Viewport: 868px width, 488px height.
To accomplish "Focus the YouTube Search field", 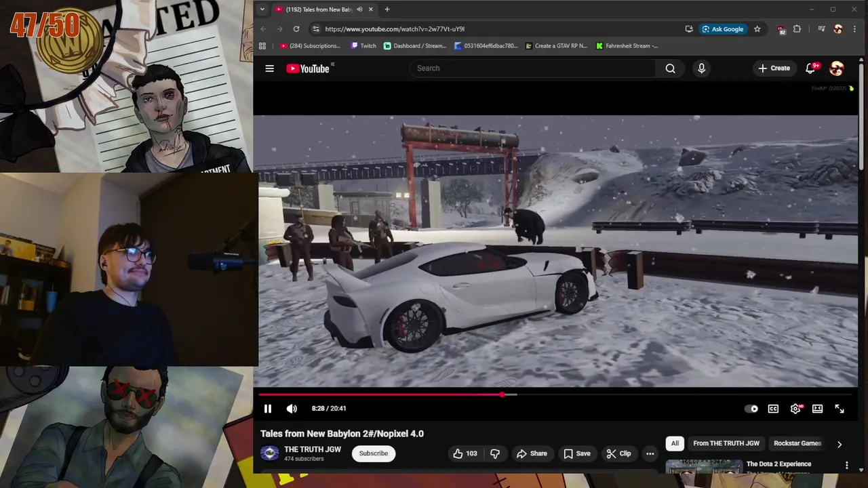I will click(x=532, y=68).
